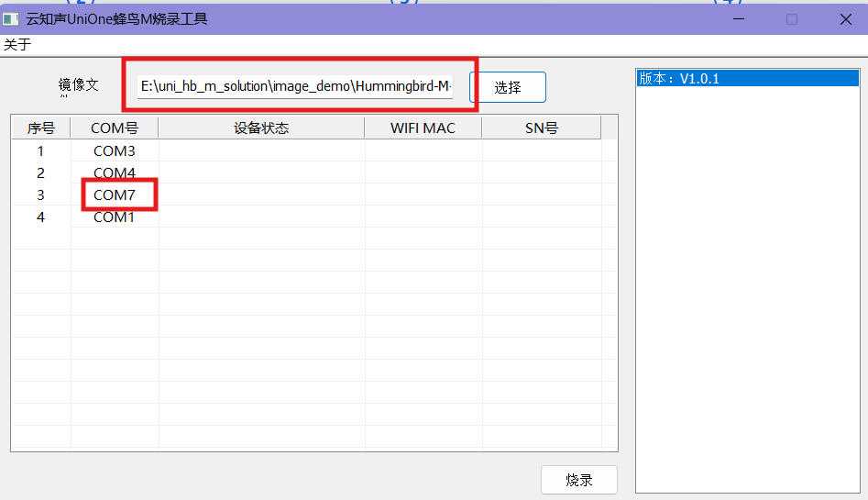Click the app icon in the title bar
The width and height of the screenshot is (868, 500).
(10, 19)
